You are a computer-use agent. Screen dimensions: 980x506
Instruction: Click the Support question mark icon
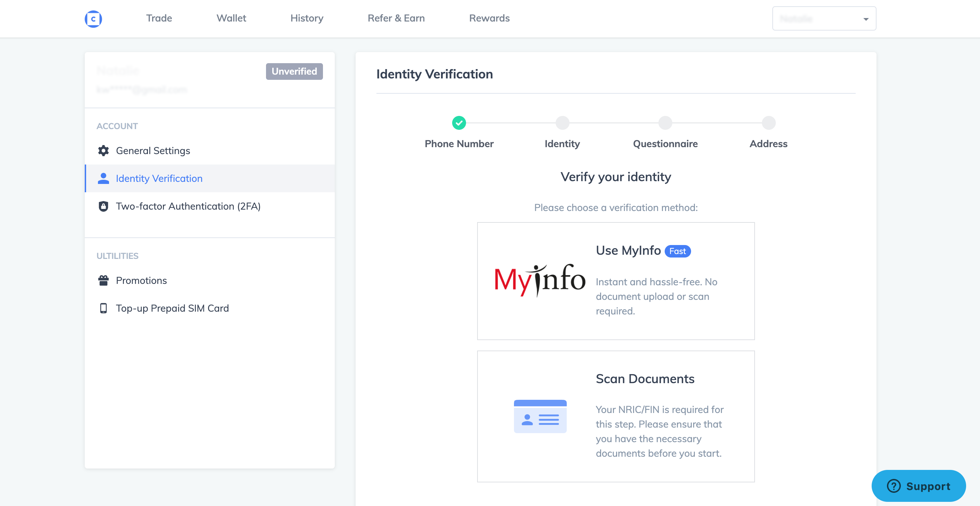click(893, 486)
